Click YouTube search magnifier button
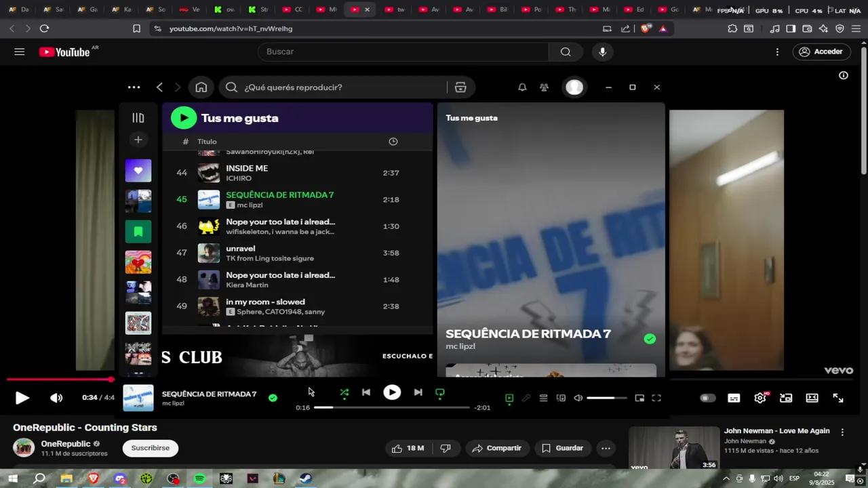This screenshot has width=868, height=488. click(x=566, y=52)
